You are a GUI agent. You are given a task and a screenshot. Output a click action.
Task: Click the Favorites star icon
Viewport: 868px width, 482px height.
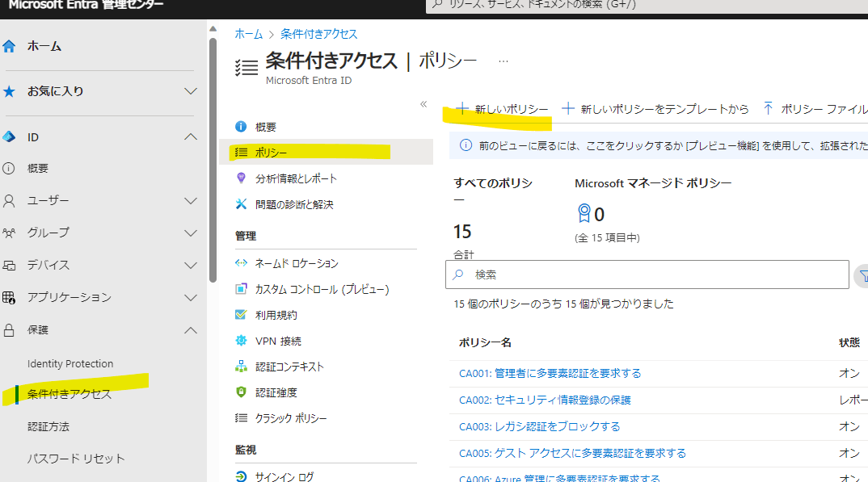pos(9,91)
